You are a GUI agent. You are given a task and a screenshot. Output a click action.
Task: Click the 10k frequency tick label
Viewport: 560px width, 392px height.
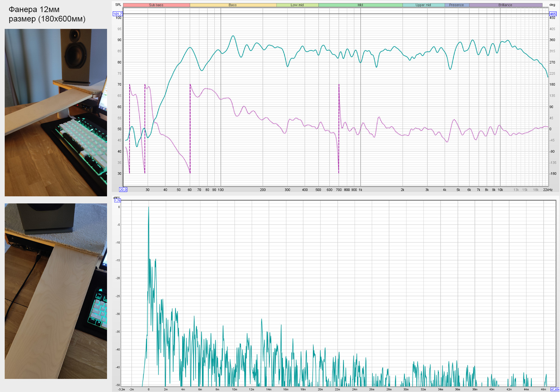500,190
